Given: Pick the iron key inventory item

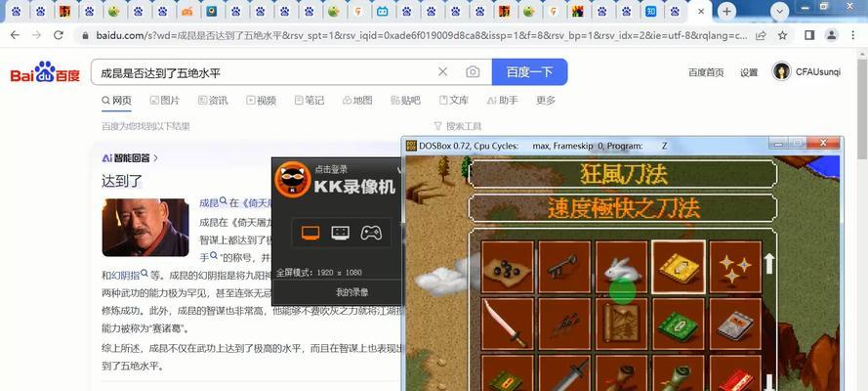Looking at the screenshot, I should click(563, 267).
